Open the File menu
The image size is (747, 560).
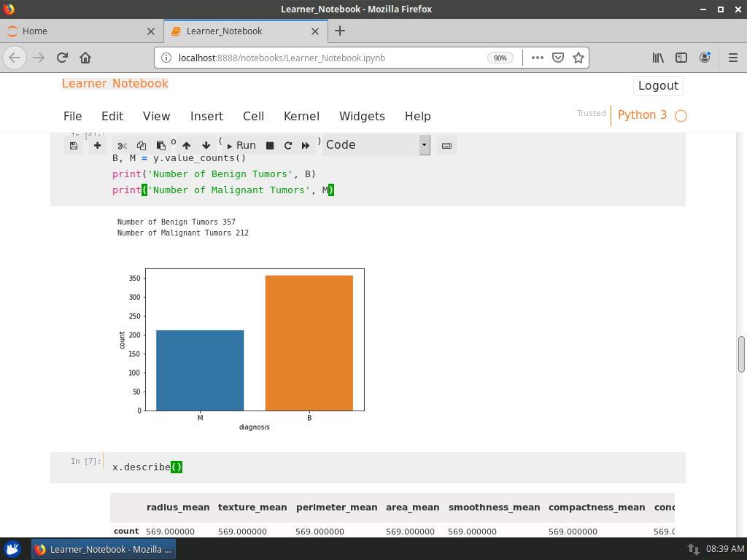(73, 116)
